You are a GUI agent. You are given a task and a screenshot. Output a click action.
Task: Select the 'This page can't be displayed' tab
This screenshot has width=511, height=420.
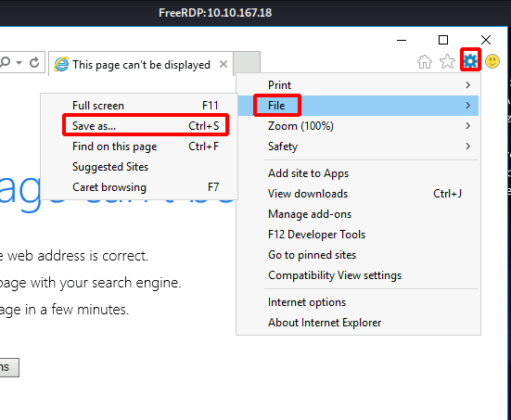141,64
